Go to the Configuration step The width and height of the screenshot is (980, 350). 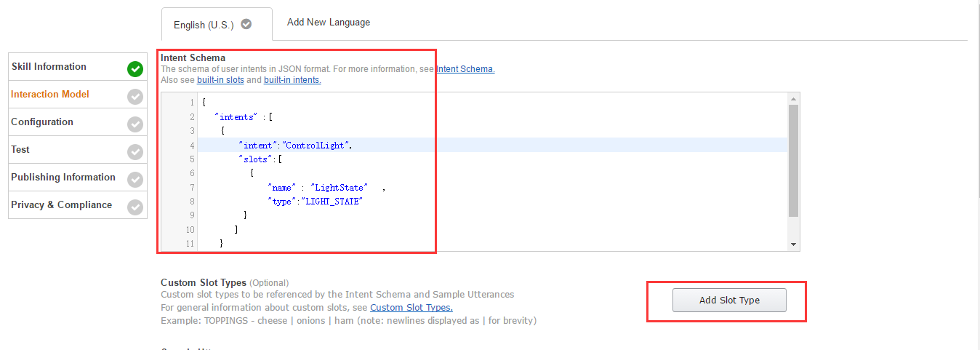[42, 122]
